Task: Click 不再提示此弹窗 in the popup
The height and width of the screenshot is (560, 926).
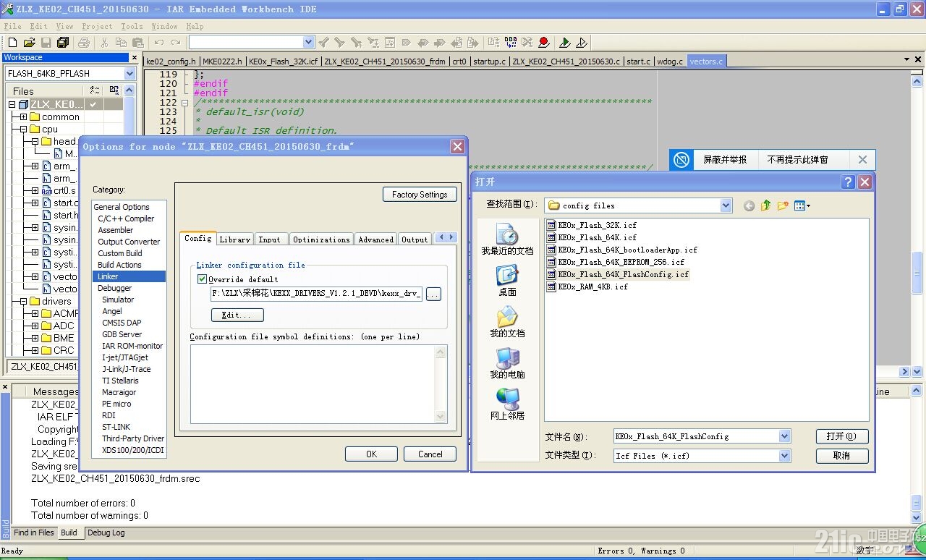Action: point(797,159)
